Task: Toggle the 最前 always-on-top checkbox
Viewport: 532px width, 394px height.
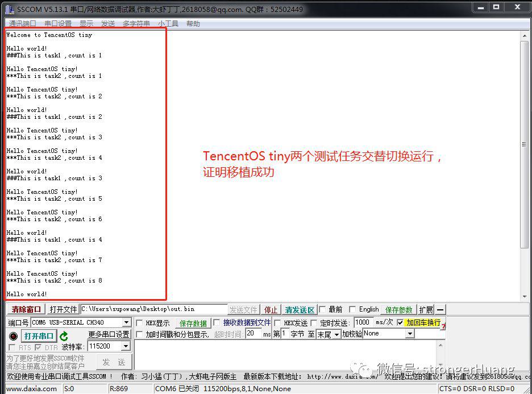Action: pyautogui.click(x=322, y=309)
